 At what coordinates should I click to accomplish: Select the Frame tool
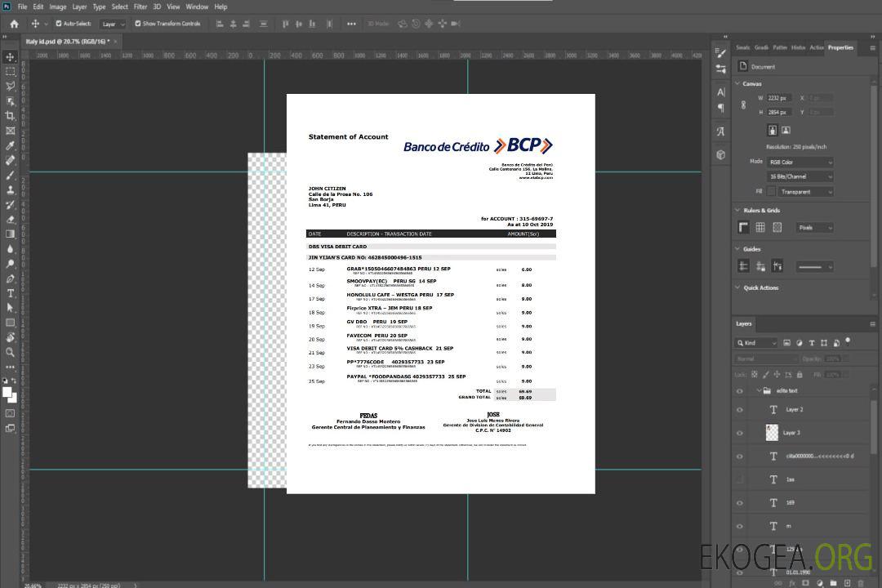click(10, 131)
